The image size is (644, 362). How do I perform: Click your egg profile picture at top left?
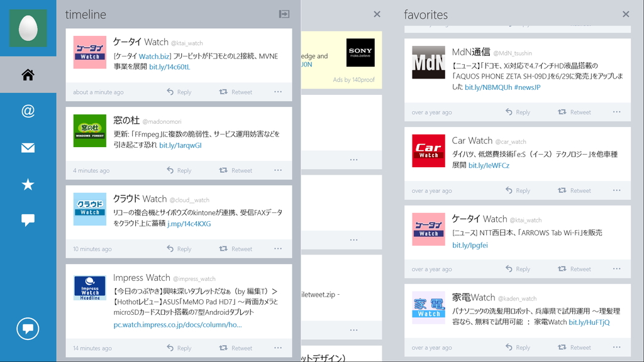click(28, 28)
